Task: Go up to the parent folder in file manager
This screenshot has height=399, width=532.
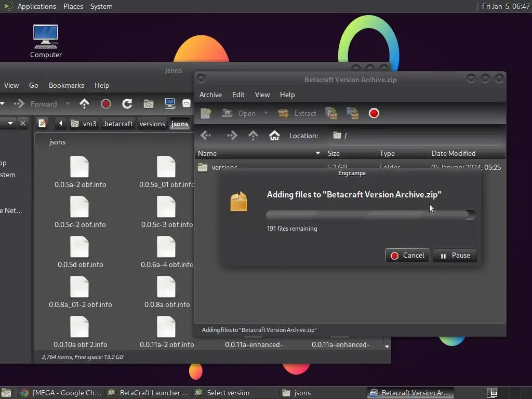Action: coord(84,104)
